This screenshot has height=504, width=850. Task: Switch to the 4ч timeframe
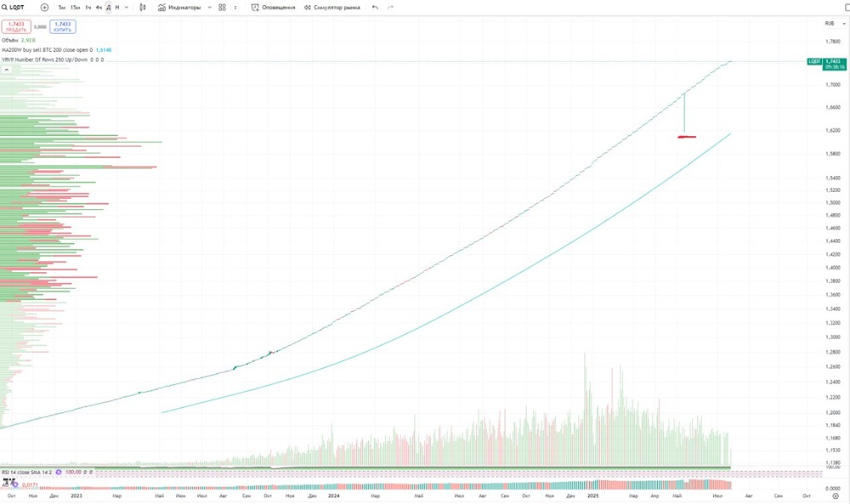[x=99, y=8]
